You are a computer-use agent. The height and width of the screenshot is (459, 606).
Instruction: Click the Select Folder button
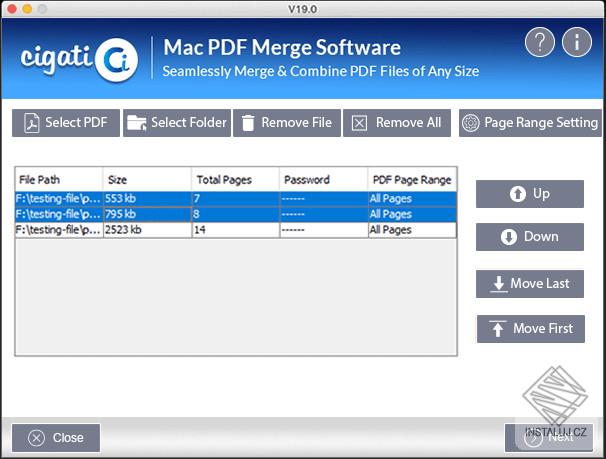pyautogui.click(x=177, y=123)
